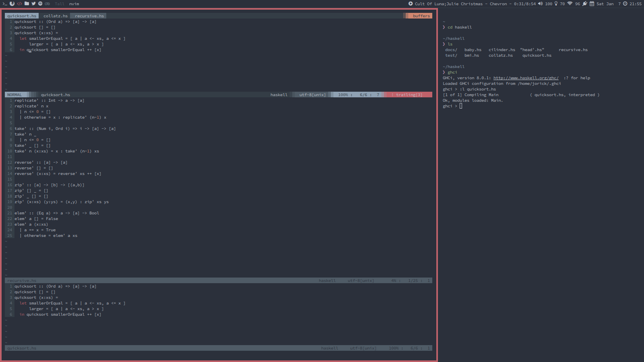
Task: Click the buffers label in the tabline
Action: coord(421,16)
